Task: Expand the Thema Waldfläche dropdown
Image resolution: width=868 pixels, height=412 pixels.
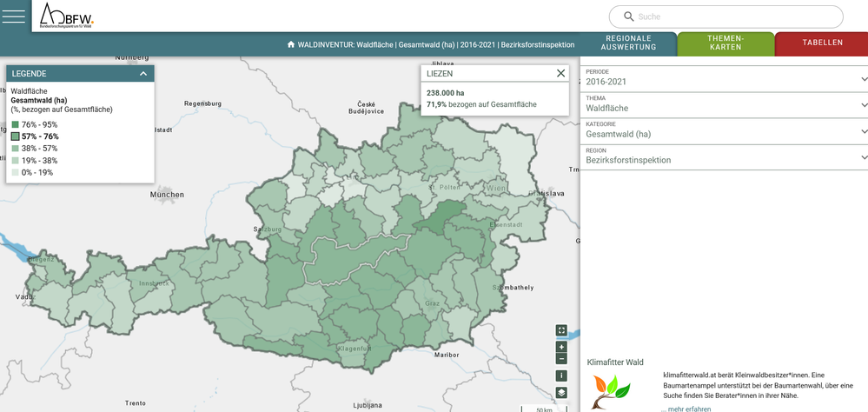Action: [724, 105]
